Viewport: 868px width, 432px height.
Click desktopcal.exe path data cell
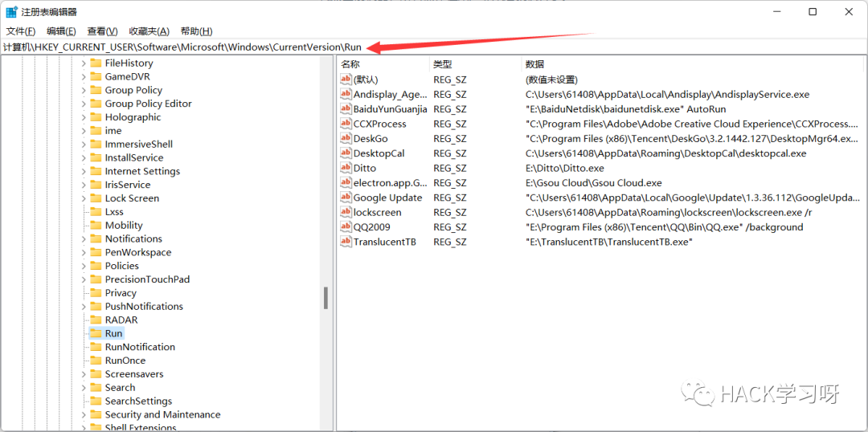665,153
